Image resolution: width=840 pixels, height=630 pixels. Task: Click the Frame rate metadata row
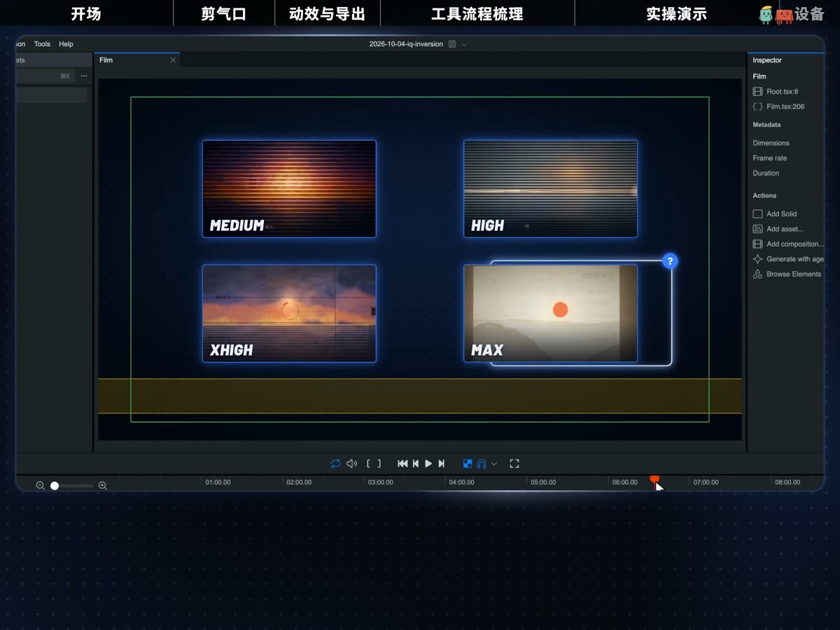tap(769, 158)
